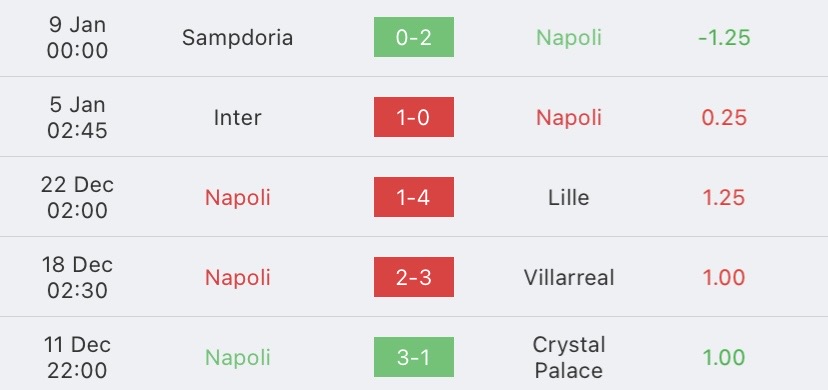Click the green 0-2 score badge
This screenshot has height=390, width=828.
click(413, 37)
